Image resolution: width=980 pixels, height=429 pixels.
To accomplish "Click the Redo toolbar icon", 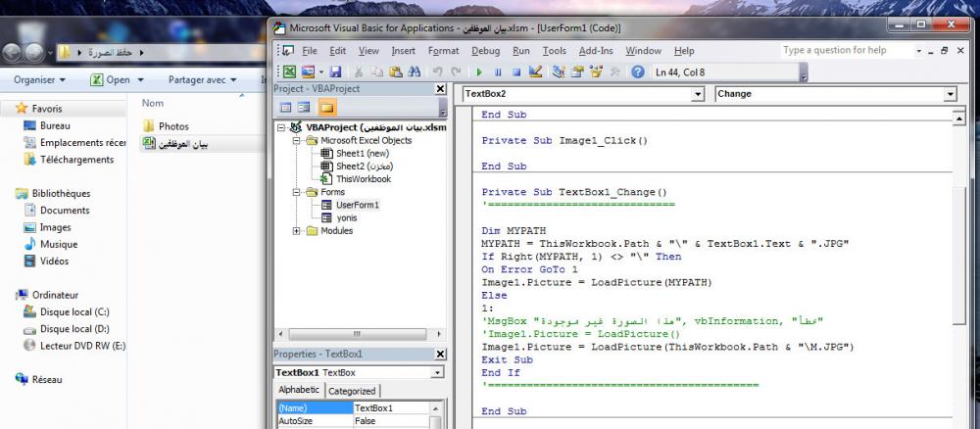I will 457,71.
